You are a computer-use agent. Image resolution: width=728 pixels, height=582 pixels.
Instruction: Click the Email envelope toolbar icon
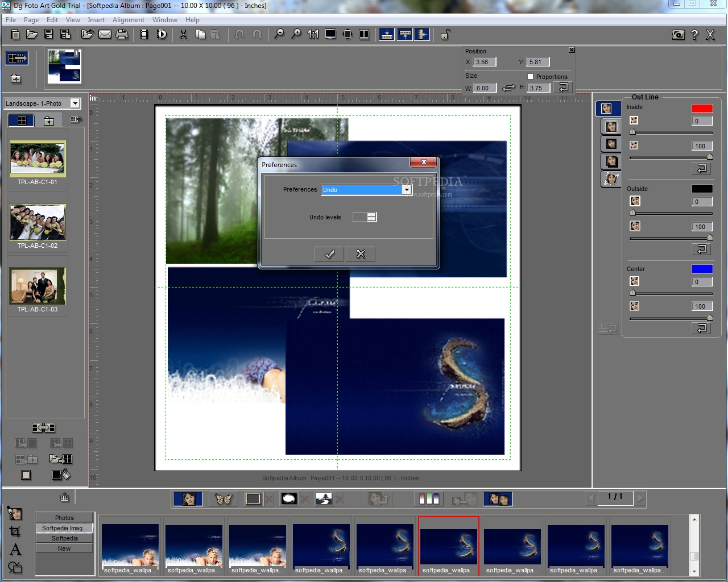[105, 35]
